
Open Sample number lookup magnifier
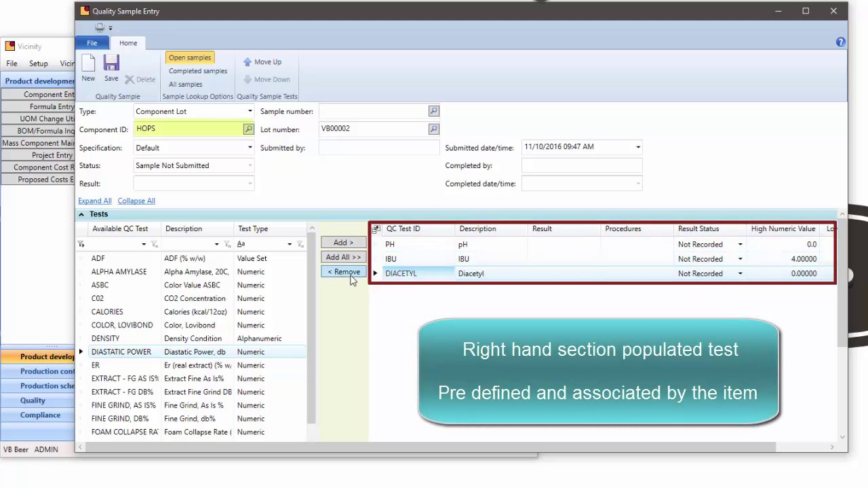(x=434, y=111)
